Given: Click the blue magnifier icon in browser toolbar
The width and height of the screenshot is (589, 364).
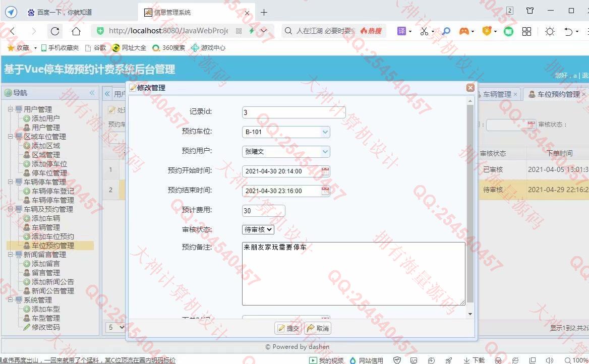Looking at the screenshot, I should [x=446, y=31].
